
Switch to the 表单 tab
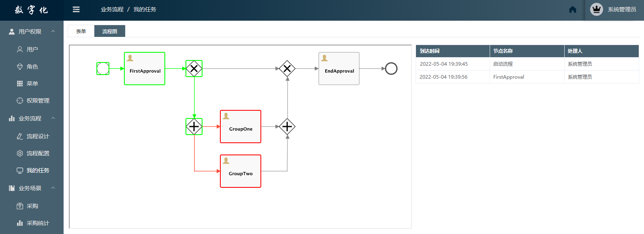click(x=81, y=31)
